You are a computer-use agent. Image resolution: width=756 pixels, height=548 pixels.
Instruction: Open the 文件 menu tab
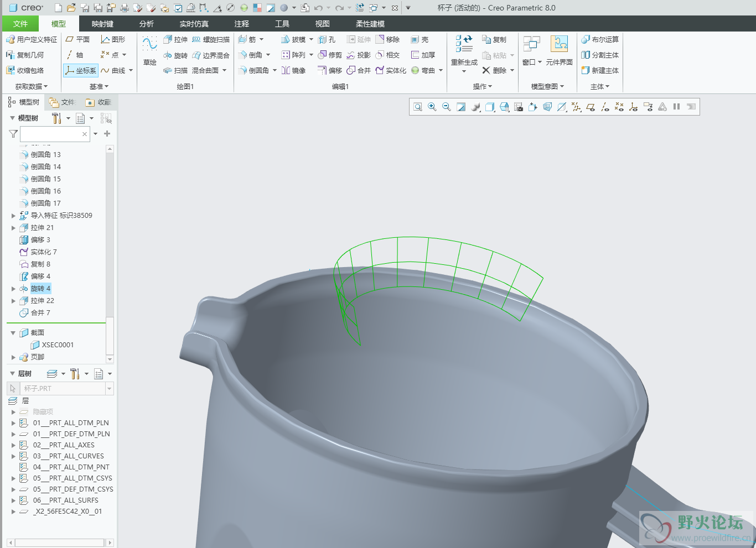20,24
